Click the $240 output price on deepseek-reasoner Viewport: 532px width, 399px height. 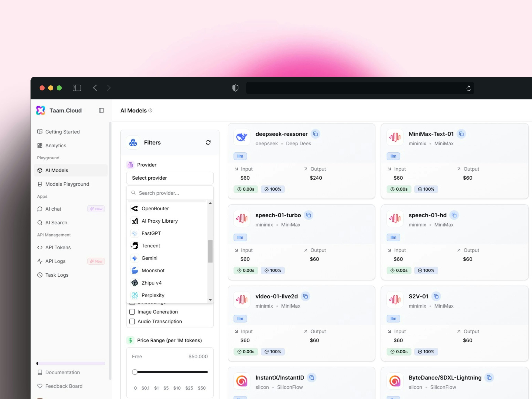pos(316,178)
